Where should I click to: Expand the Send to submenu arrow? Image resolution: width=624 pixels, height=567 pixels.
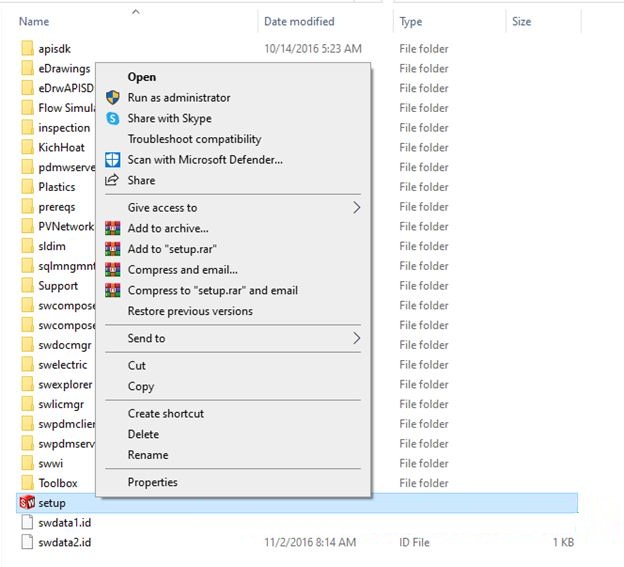pyautogui.click(x=356, y=338)
